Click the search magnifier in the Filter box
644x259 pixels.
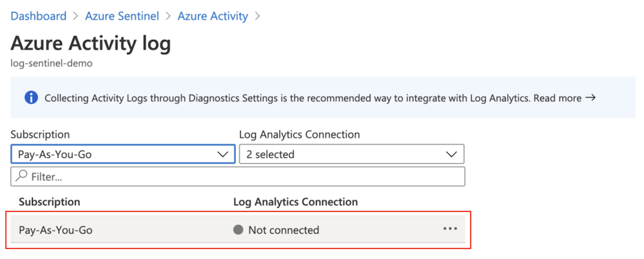click(x=22, y=176)
